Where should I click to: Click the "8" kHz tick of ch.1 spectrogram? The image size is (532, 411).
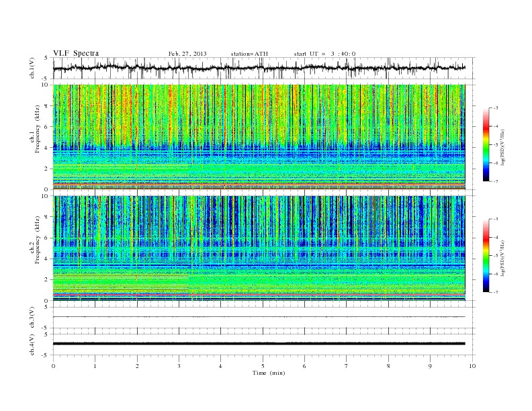(x=47, y=105)
